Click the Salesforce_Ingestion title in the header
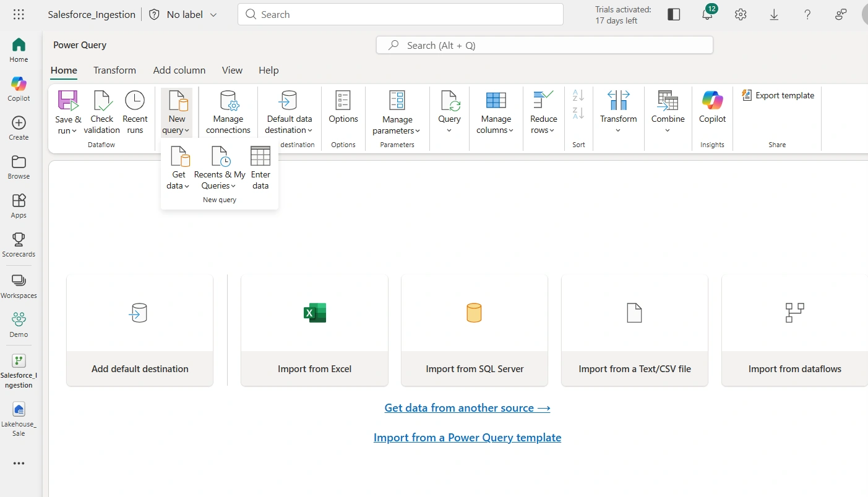This screenshot has height=497, width=868. coord(92,14)
